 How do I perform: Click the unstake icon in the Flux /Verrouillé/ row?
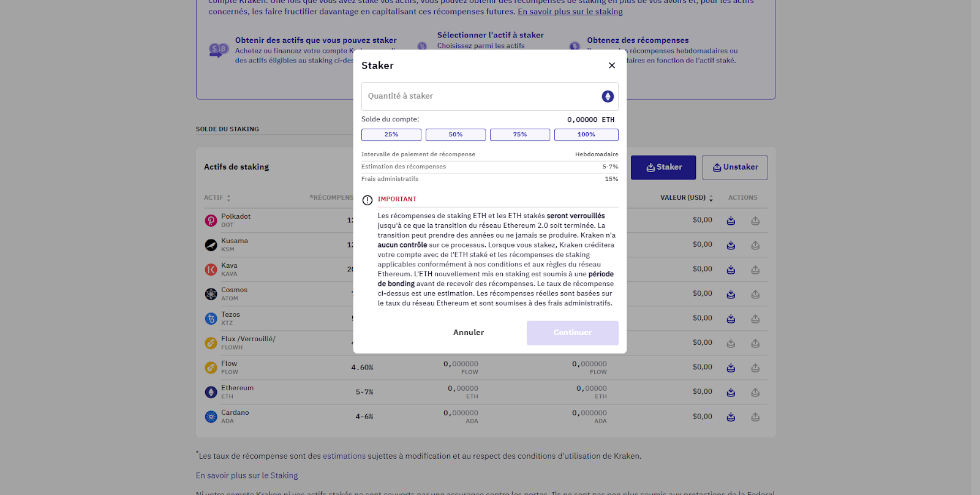755,343
